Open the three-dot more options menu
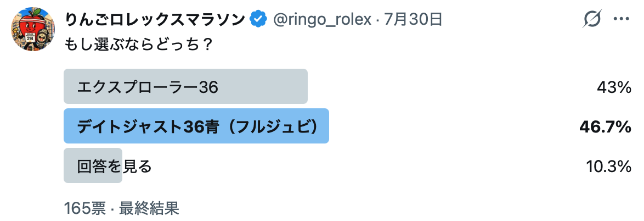The image size is (644, 221). click(622, 19)
